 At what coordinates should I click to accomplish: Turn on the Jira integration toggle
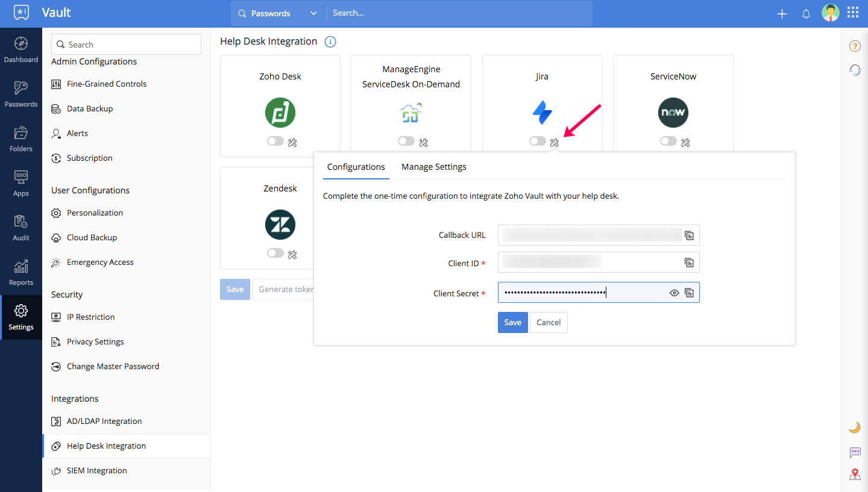point(537,142)
